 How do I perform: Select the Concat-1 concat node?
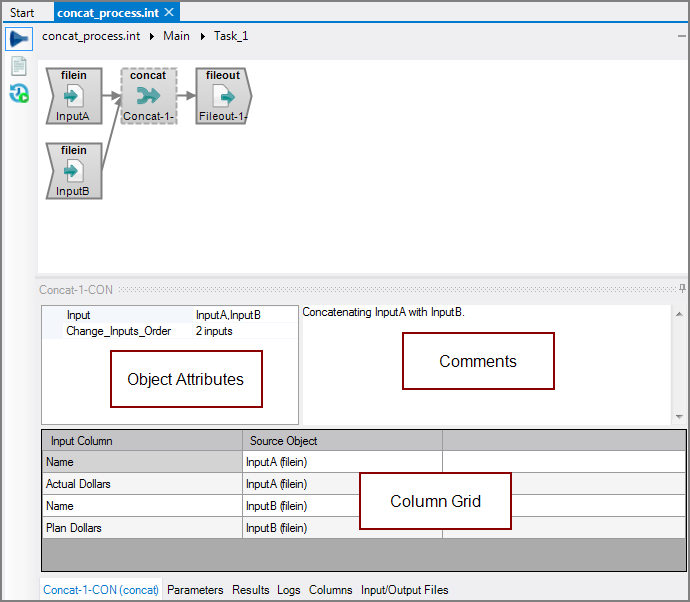coord(149,96)
